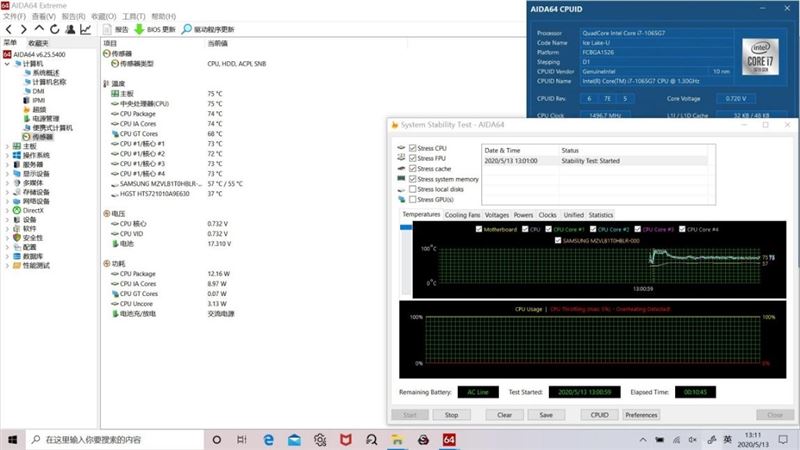The height and width of the screenshot is (450, 800).
Task: Open the 报告(R) menu
Action: pyautogui.click(x=73, y=16)
